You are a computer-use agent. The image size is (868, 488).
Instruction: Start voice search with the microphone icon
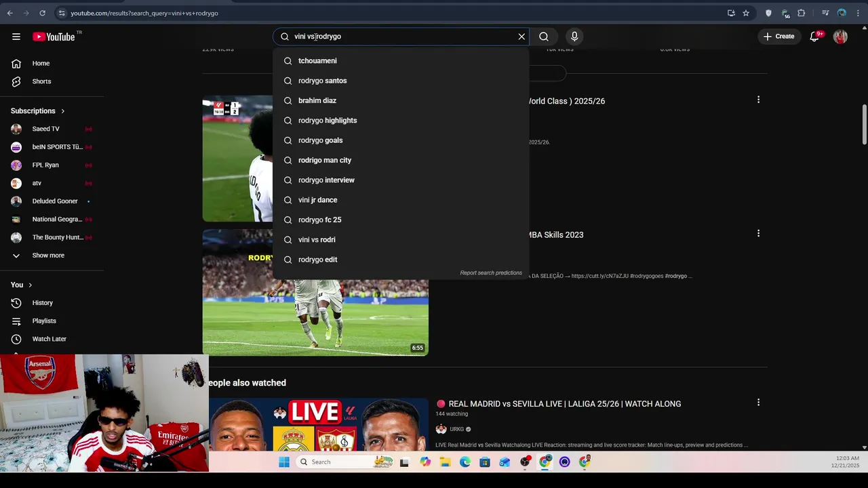(x=574, y=37)
